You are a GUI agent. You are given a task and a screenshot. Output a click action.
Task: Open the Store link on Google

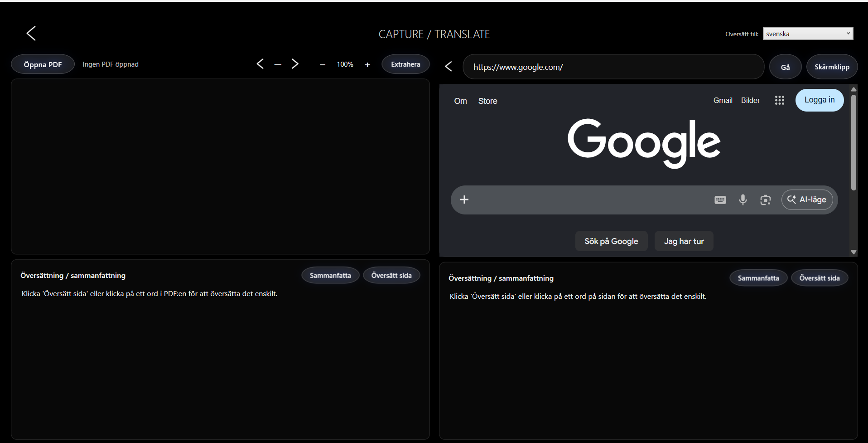pos(487,101)
